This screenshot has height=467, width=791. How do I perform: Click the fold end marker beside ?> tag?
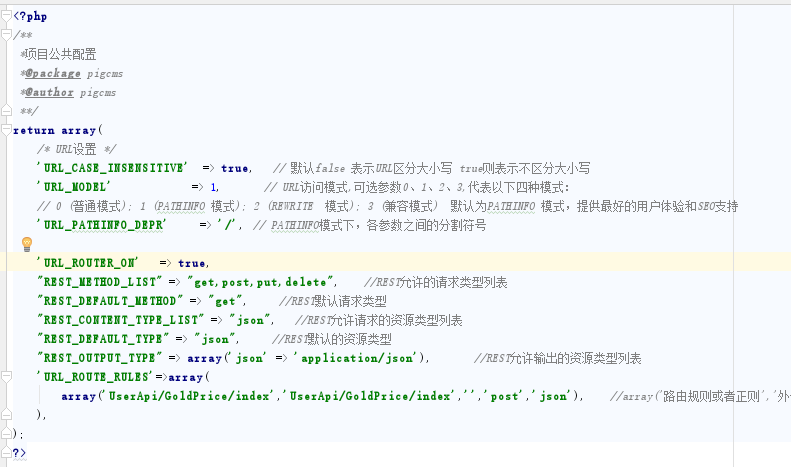[7, 453]
